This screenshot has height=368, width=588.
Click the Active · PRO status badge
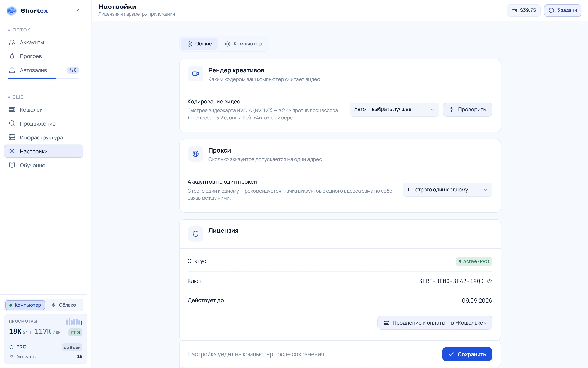click(x=474, y=261)
